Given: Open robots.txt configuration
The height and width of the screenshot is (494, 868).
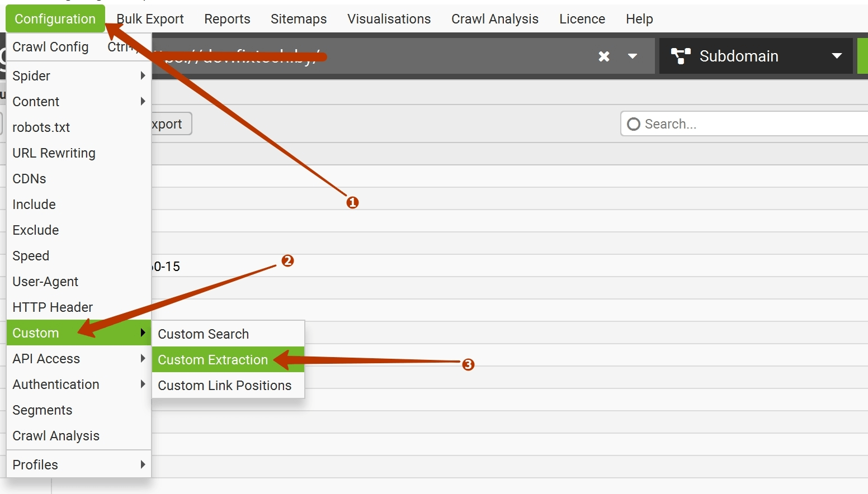Looking at the screenshot, I should pyautogui.click(x=41, y=127).
